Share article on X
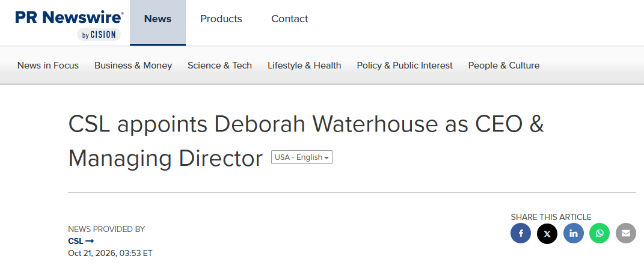 pyautogui.click(x=547, y=234)
